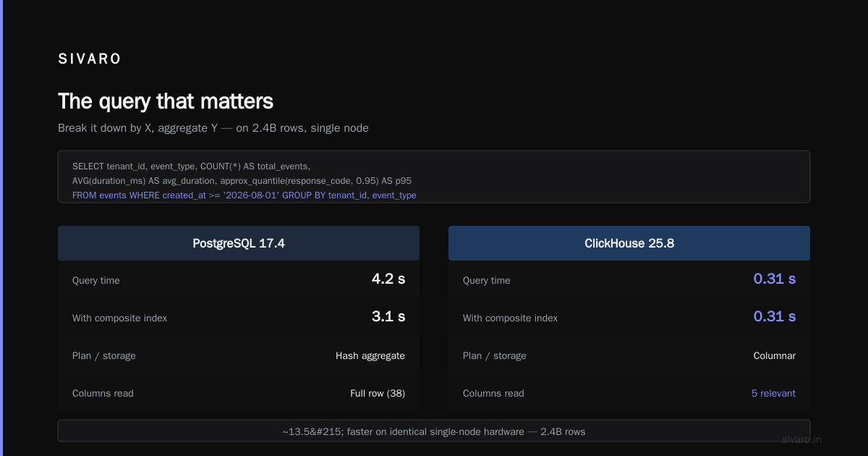Click the 'Columnar' value

click(775, 356)
